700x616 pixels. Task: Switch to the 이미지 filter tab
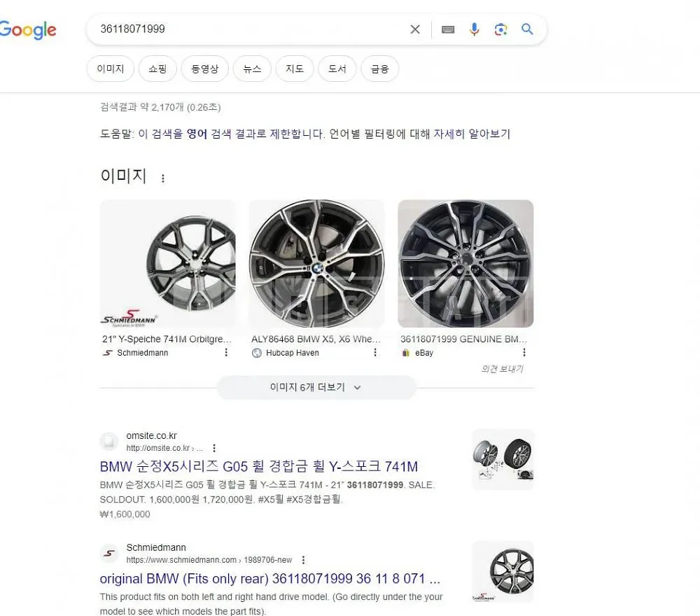click(111, 69)
